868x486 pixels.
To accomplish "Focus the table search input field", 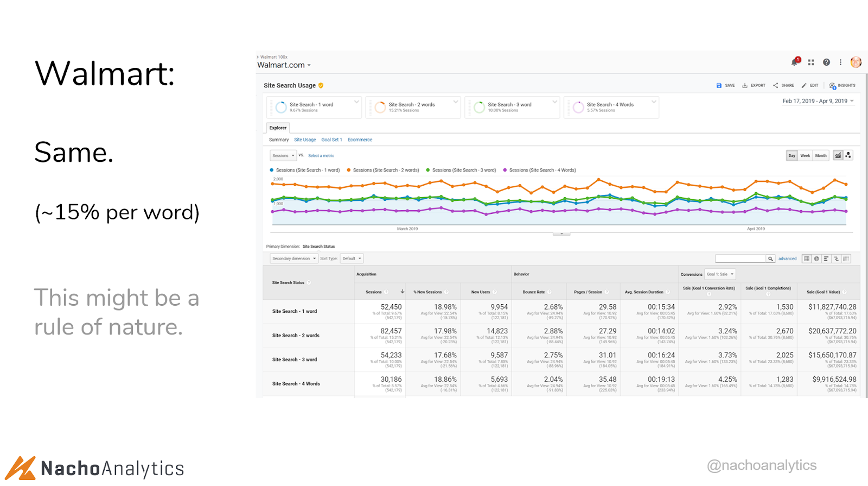I will [741, 259].
